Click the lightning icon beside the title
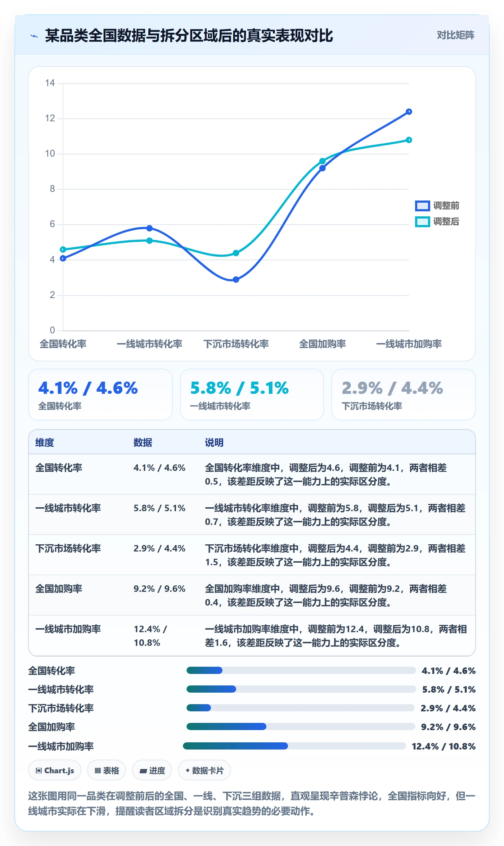The image size is (504, 846). click(x=34, y=36)
